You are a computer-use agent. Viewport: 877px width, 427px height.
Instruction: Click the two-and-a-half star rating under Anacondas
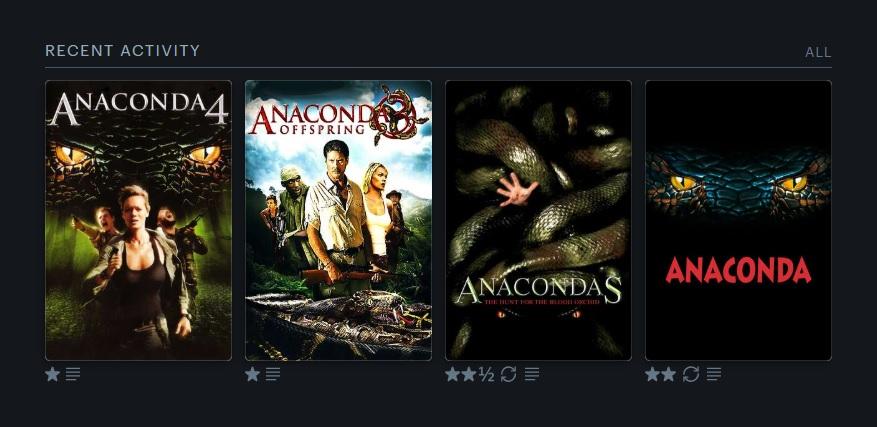click(469, 374)
